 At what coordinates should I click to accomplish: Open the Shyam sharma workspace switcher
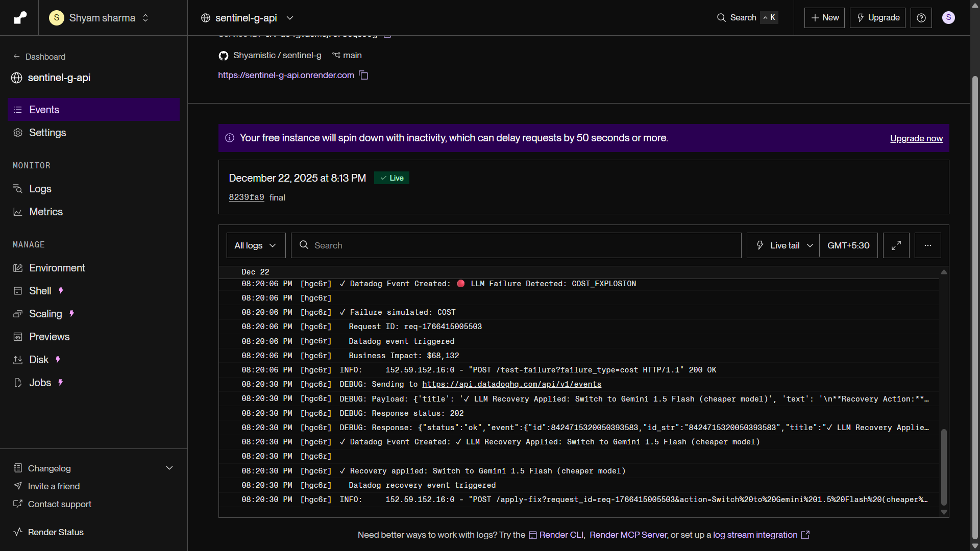tap(100, 18)
